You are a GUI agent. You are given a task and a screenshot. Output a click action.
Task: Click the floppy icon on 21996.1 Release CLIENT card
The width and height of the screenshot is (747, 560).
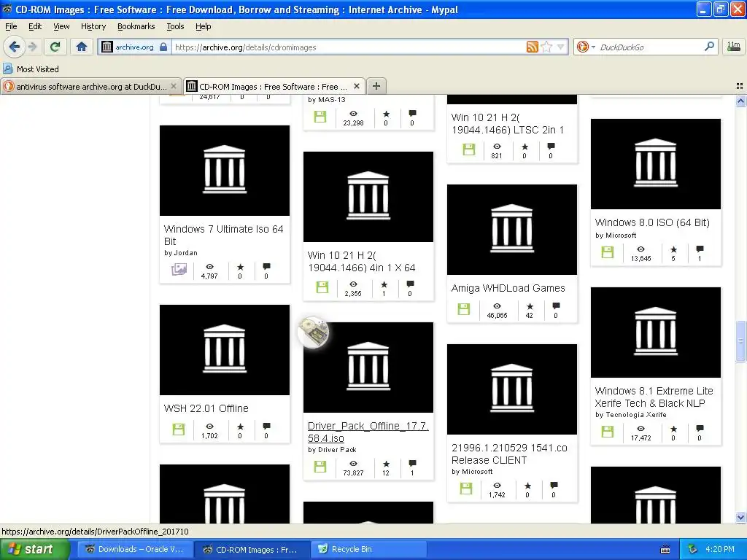(466, 488)
